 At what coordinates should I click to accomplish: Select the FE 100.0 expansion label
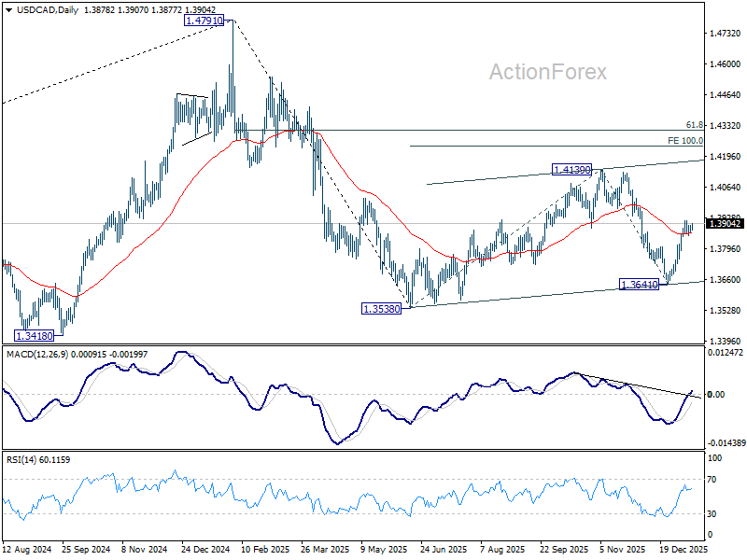tap(685, 141)
